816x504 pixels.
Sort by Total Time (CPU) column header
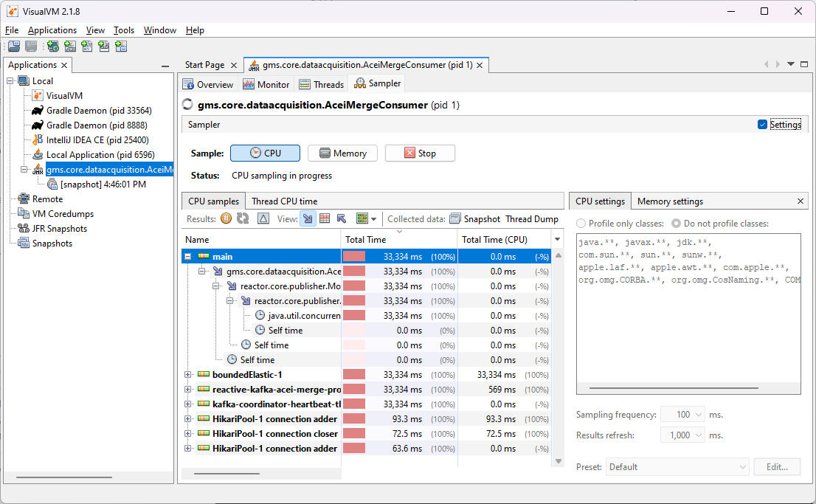click(x=504, y=240)
